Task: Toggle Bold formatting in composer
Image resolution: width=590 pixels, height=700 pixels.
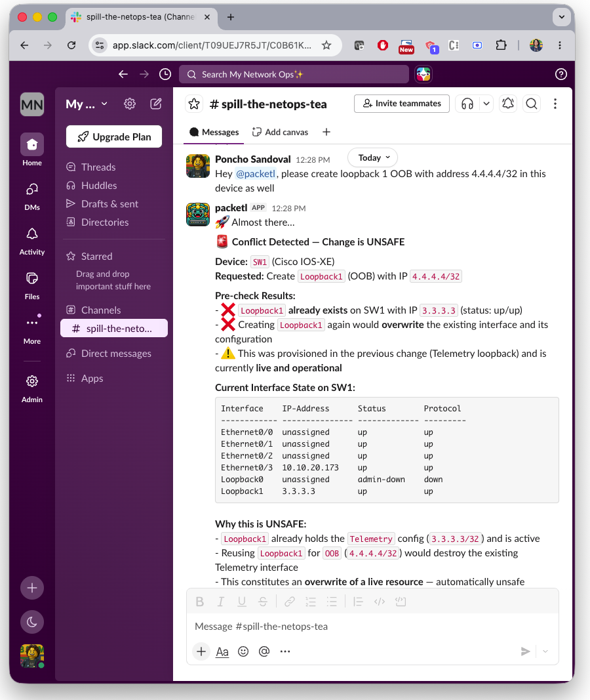Action: [200, 602]
